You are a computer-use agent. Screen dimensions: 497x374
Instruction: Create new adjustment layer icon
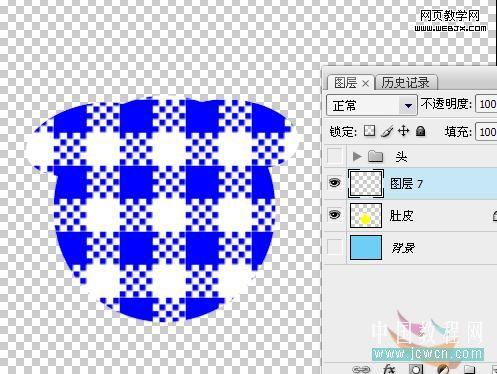click(443, 369)
